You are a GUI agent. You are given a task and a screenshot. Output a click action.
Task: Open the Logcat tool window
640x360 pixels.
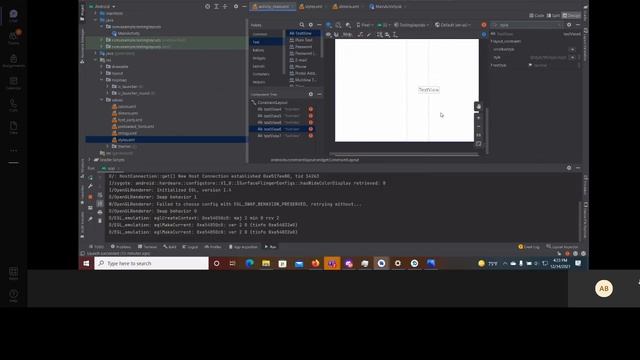[190, 247]
